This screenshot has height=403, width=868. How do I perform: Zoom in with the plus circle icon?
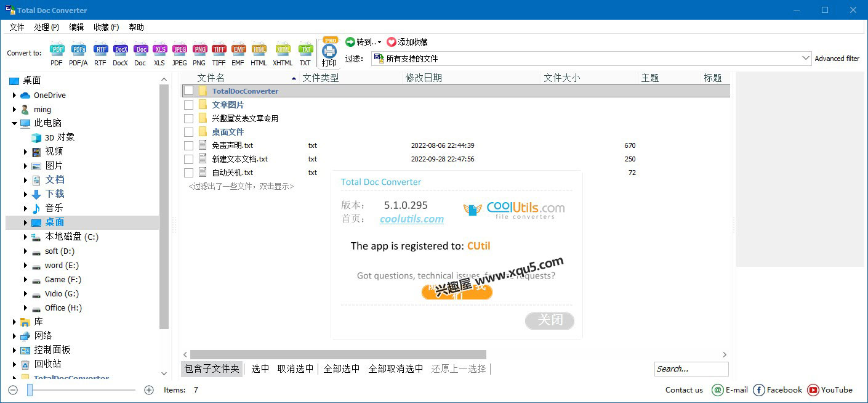(x=148, y=389)
